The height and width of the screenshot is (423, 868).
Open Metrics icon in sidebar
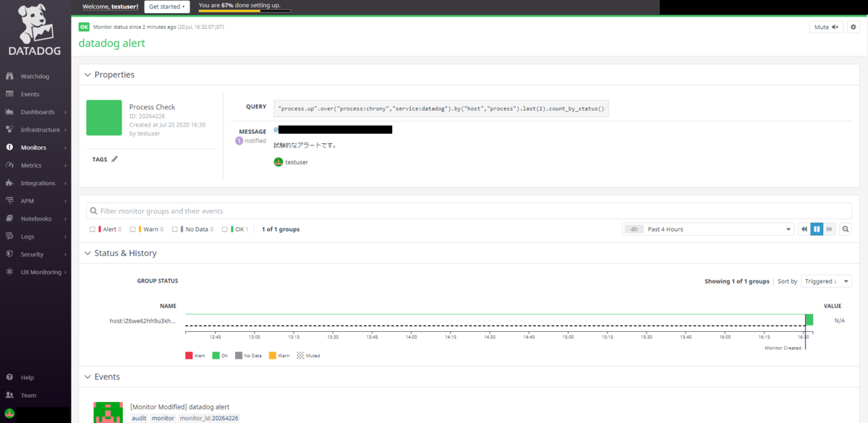[9, 166]
